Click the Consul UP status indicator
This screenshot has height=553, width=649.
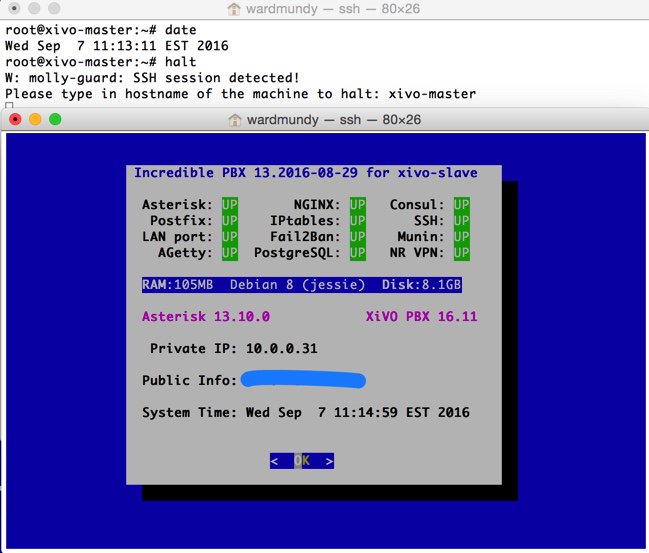click(x=462, y=204)
